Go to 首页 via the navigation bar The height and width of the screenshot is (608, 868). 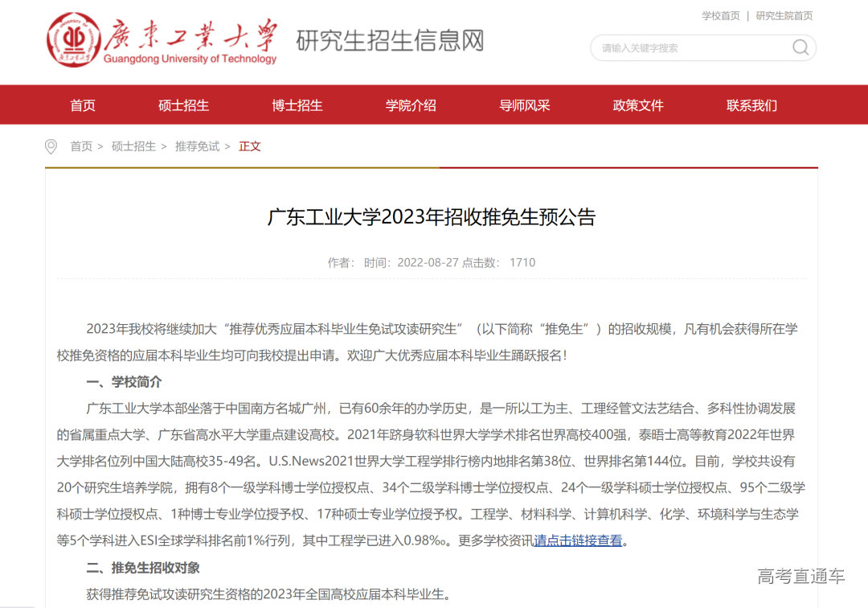pyautogui.click(x=81, y=105)
